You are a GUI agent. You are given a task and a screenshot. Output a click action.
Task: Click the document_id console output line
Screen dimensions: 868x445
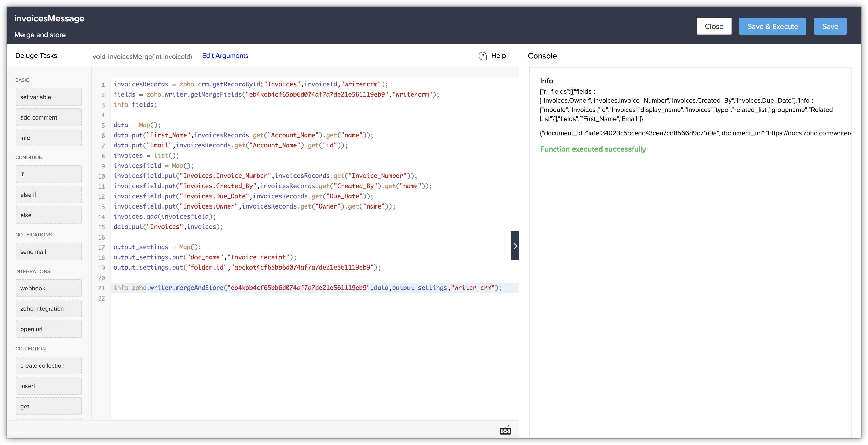point(695,133)
